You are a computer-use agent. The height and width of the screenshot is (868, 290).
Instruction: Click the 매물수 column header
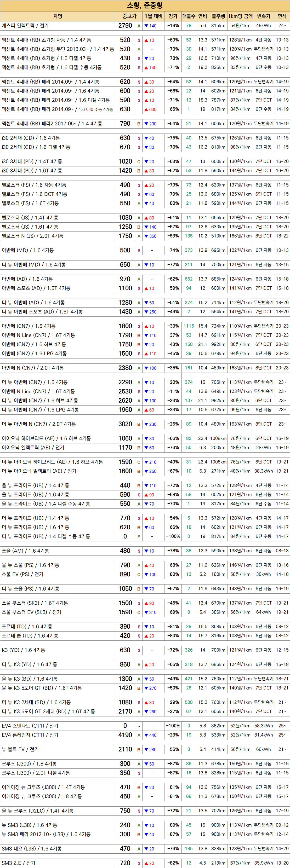coord(189,16)
